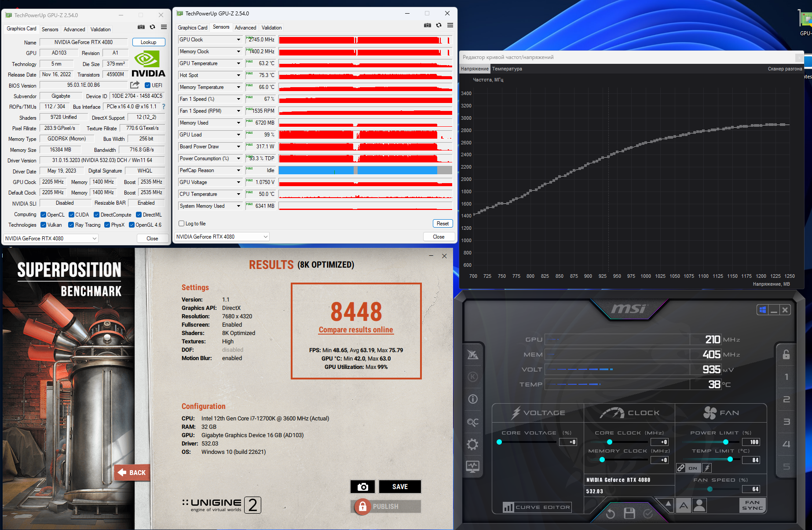Switch to Sensors tab in left GPU-Z window
The width and height of the screenshot is (812, 530).
50,29
